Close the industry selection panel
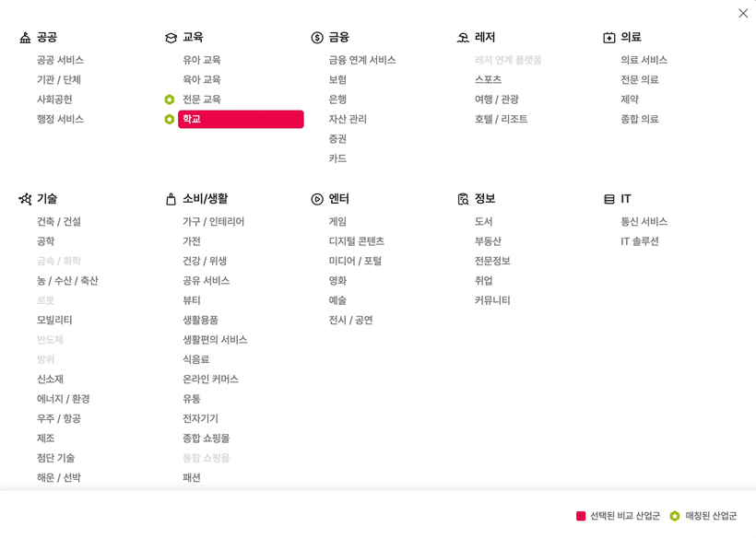The height and width of the screenshot is (538, 756). click(x=743, y=13)
